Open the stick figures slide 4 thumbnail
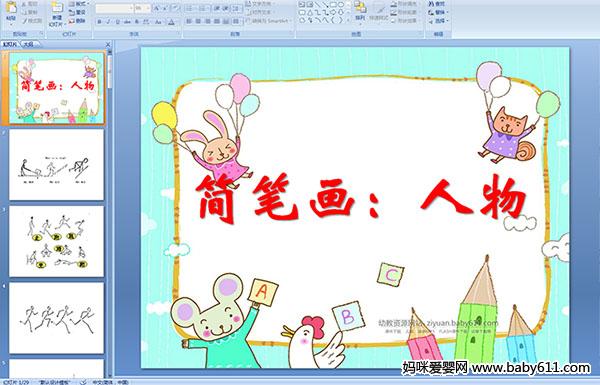The height and width of the screenshot is (385, 600). tap(56, 318)
